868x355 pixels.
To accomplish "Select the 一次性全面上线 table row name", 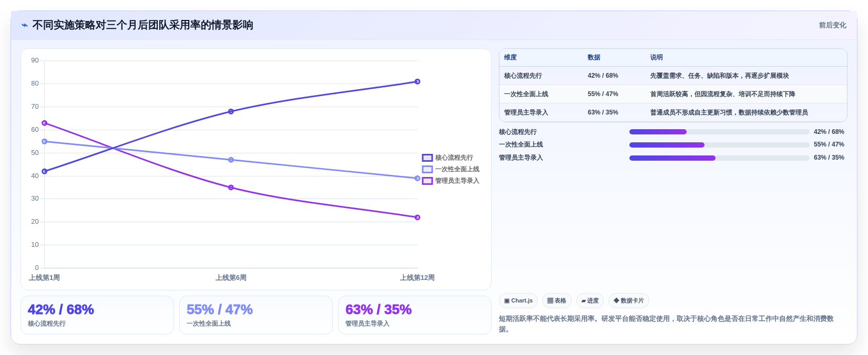I will (526, 94).
